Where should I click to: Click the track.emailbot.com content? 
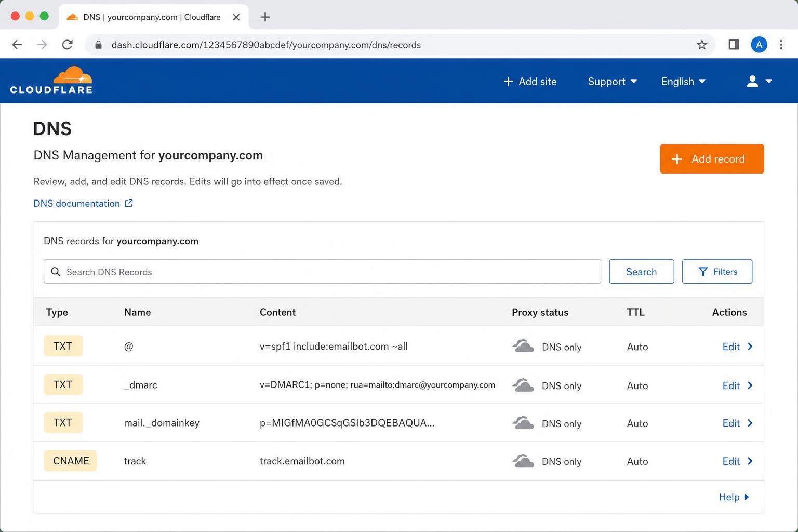tap(302, 461)
